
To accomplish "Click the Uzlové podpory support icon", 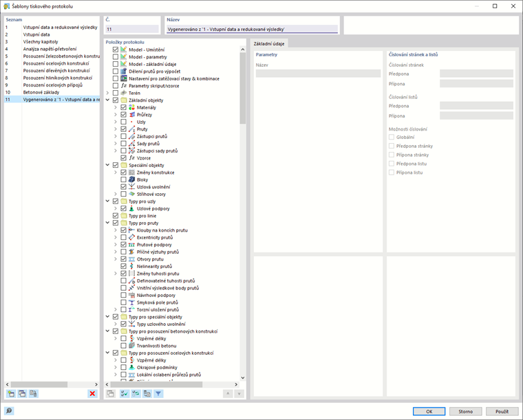I will [131, 208].
